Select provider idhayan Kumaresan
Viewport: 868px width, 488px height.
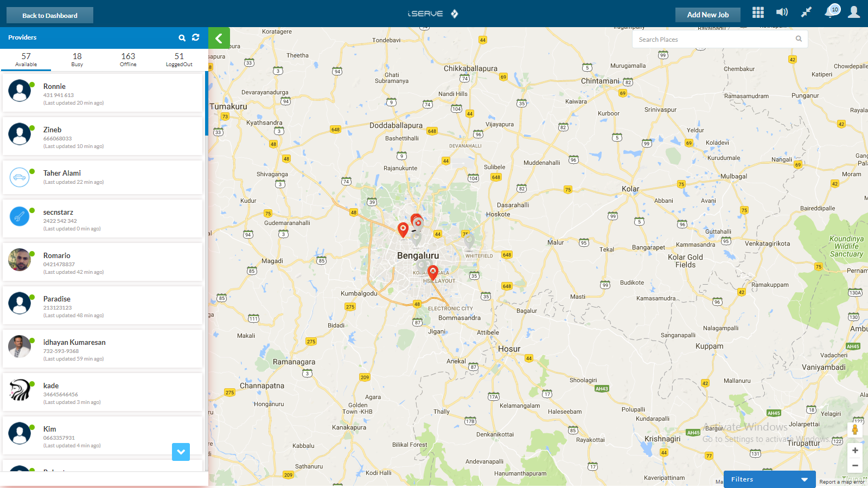pos(103,349)
